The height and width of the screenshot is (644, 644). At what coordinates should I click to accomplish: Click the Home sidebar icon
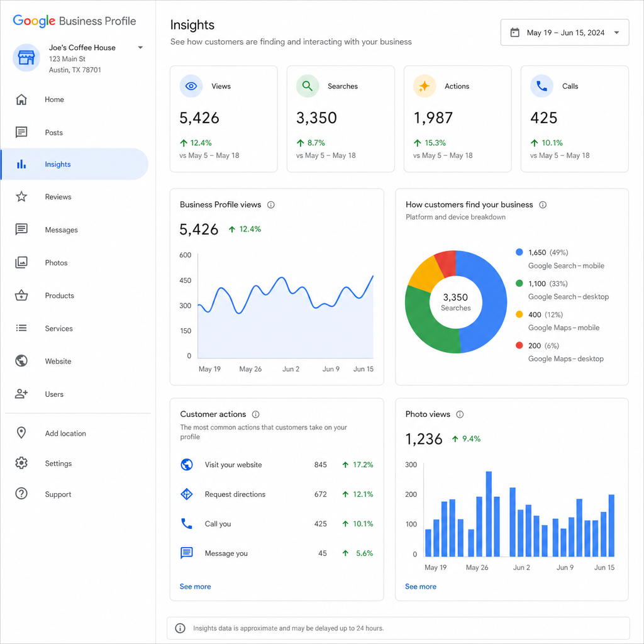21,99
